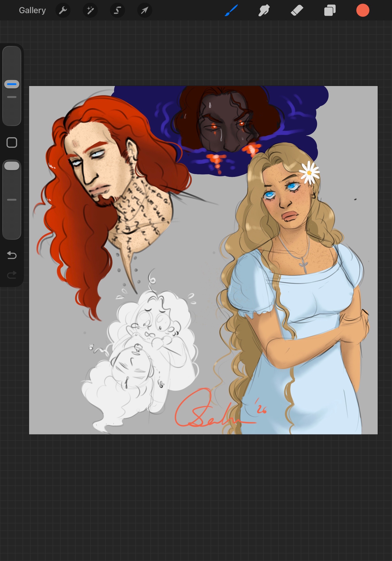The image size is (392, 561).
Task: Open the red active color picker
Action: 363,10
